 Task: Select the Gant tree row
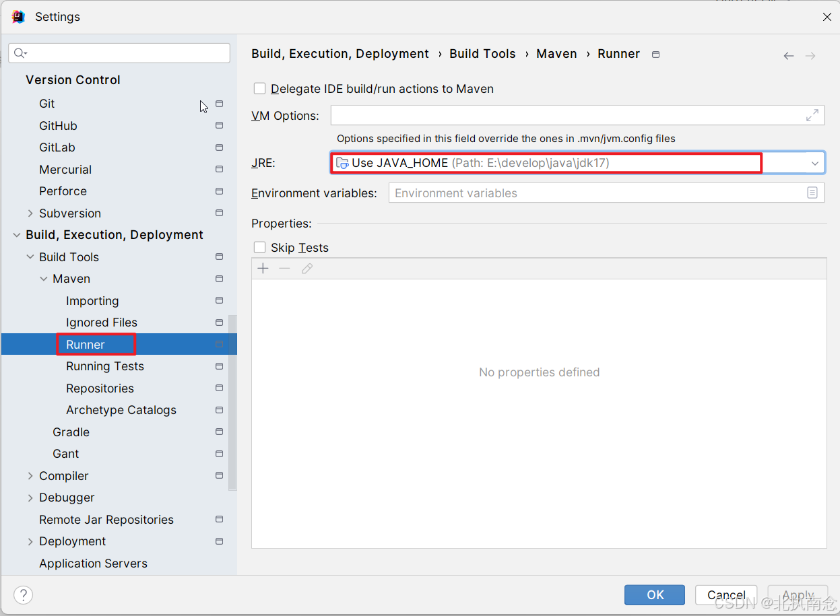point(119,454)
